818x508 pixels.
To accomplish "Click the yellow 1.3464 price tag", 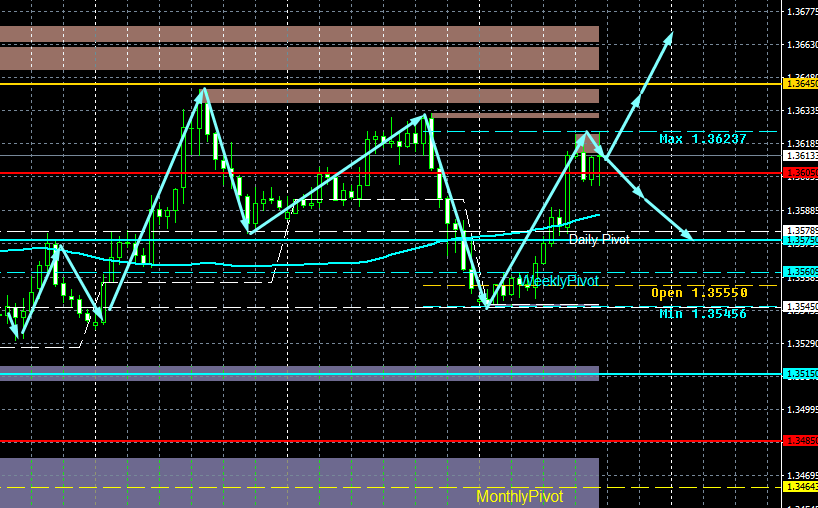I will click(x=801, y=487).
